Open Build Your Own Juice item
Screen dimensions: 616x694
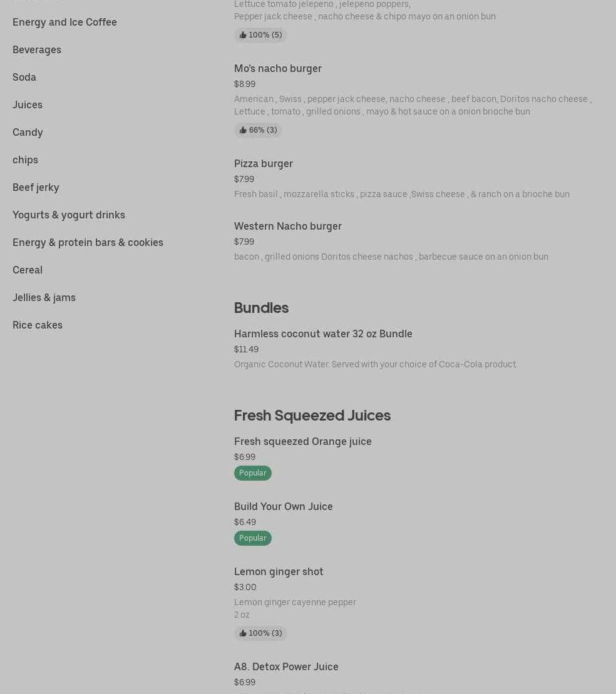284,506
